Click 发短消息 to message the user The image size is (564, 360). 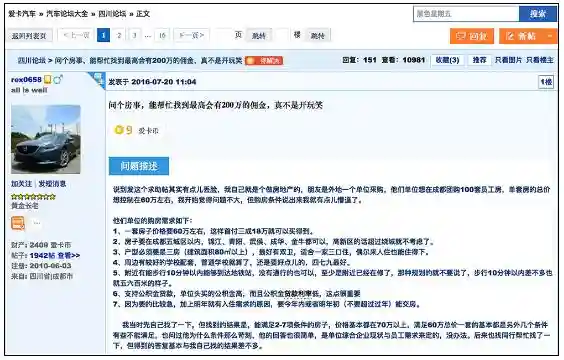pos(52,184)
